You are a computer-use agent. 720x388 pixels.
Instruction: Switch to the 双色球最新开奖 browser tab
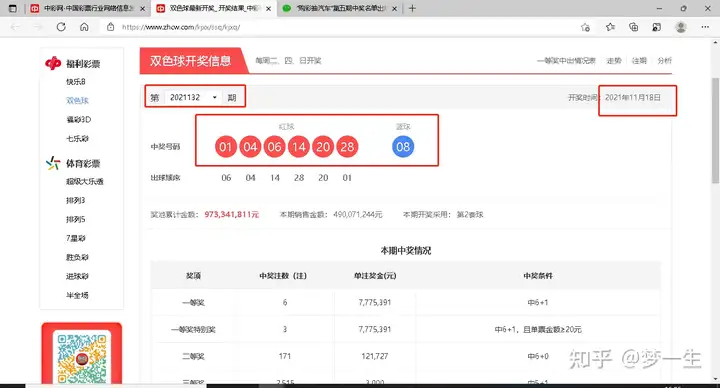point(214,9)
